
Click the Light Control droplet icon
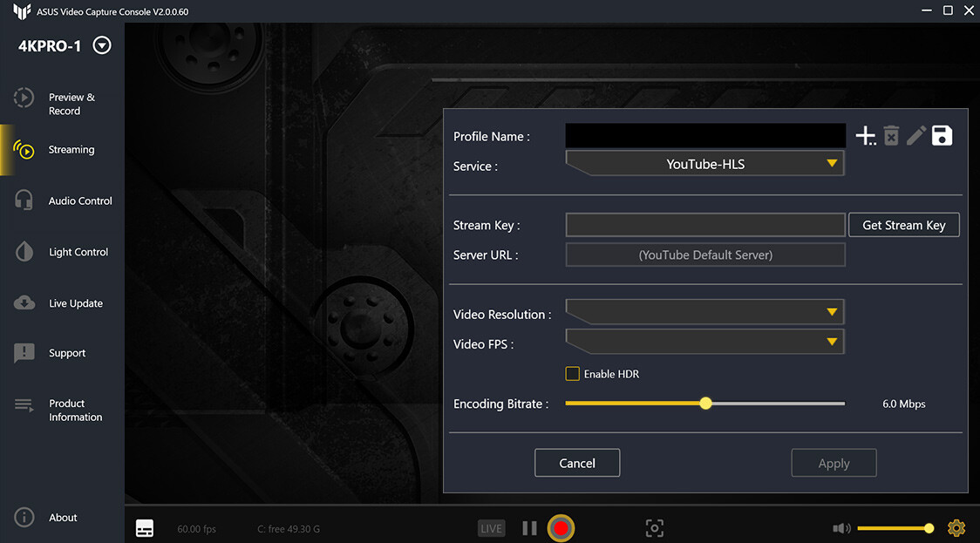pyautogui.click(x=24, y=251)
